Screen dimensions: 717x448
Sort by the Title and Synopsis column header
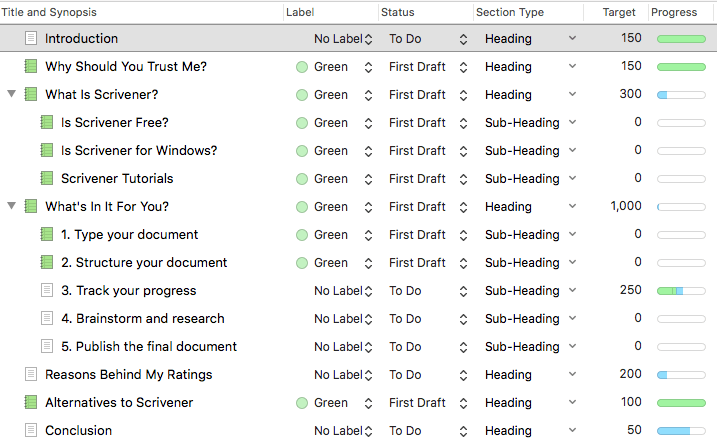pos(49,12)
